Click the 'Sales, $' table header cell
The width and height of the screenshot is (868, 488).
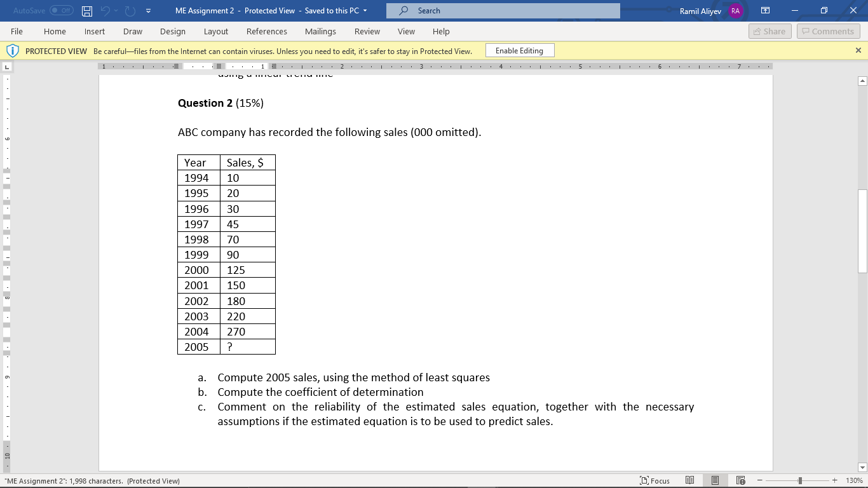[248, 163]
